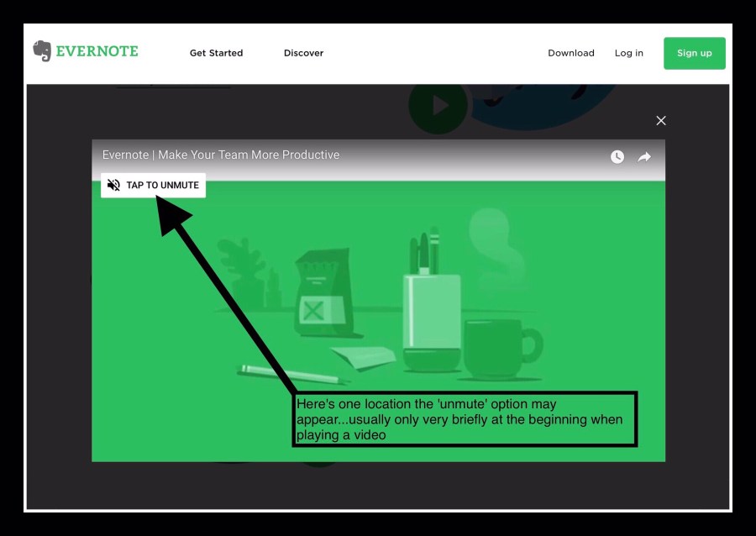Click the TAP TO UNMUTE label

[162, 185]
